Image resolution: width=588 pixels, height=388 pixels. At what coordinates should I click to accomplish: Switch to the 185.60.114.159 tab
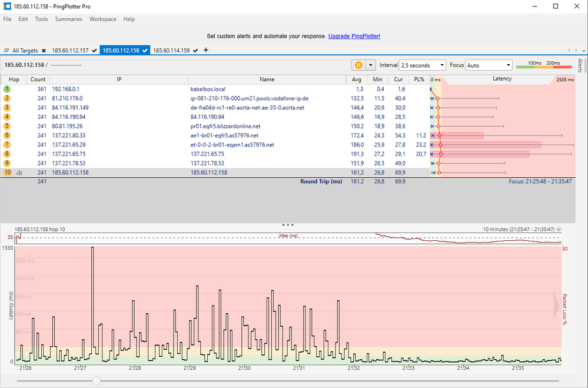pos(171,51)
